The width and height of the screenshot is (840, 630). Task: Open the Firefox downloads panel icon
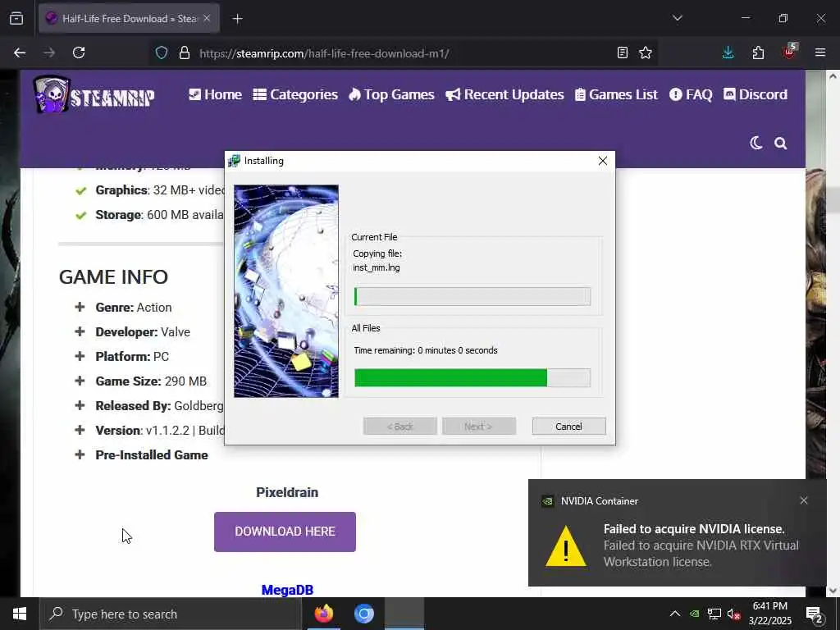(728, 52)
